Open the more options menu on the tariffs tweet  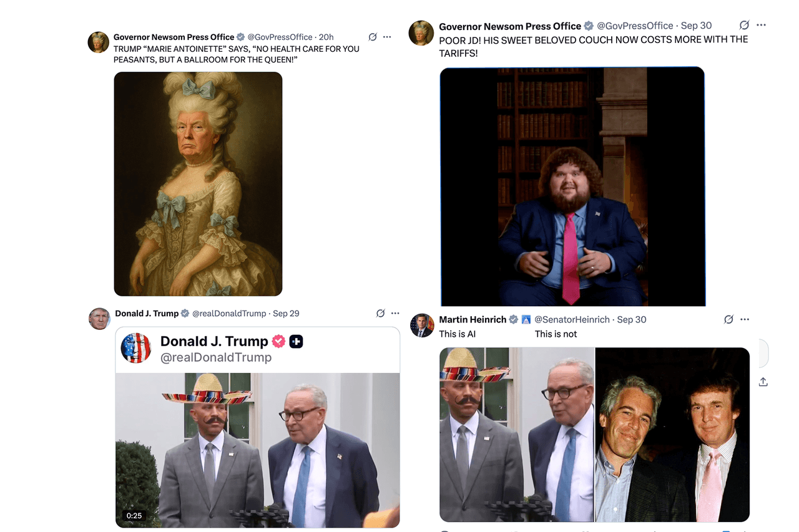[x=762, y=24]
